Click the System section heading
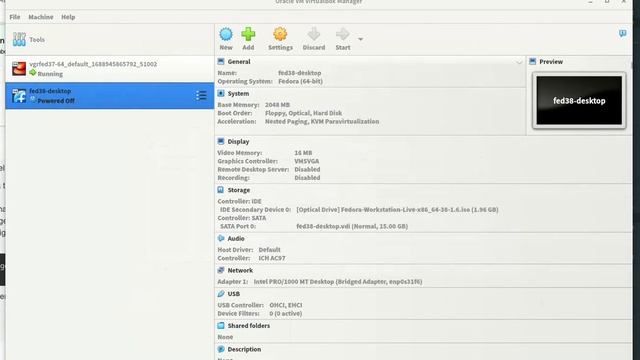The width and height of the screenshot is (640, 360). pyautogui.click(x=238, y=93)
